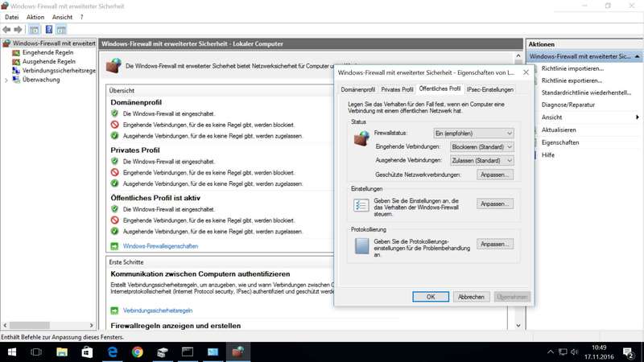Open the ? help menu

coord(81,17)
